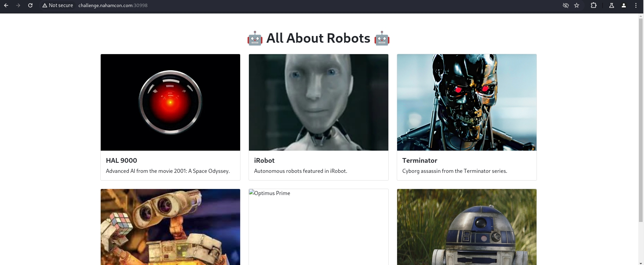Open the Chrome three-dot menu
This screenshot has height=265, width=644.
tap(636, 5)
